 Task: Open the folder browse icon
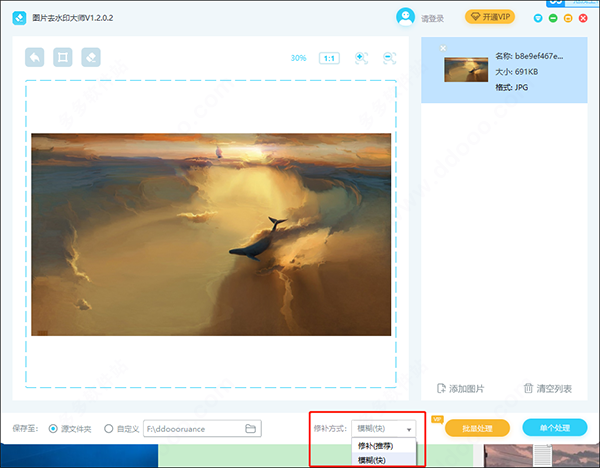click(251, 428)
